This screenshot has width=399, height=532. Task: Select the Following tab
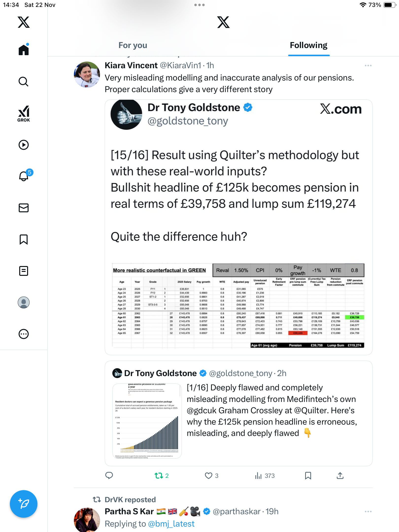click(x=308, y=45)
